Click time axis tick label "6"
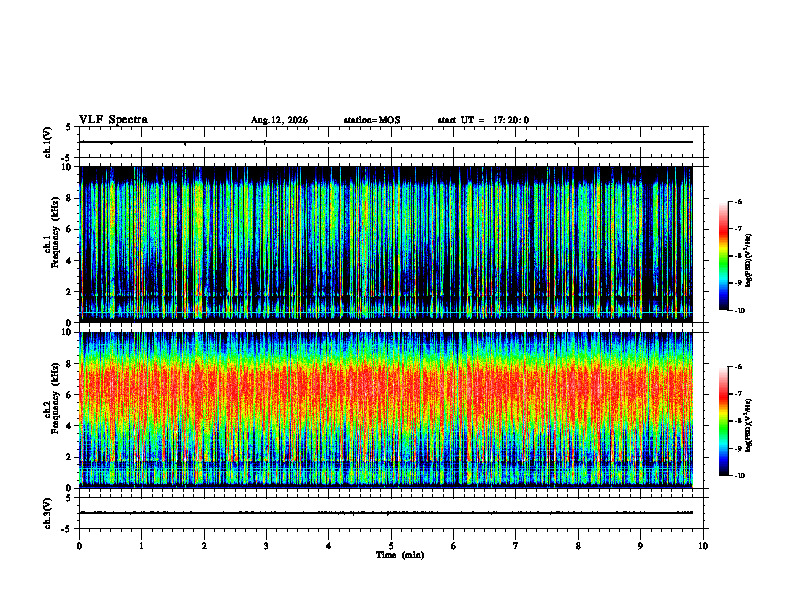 (454, 546)
